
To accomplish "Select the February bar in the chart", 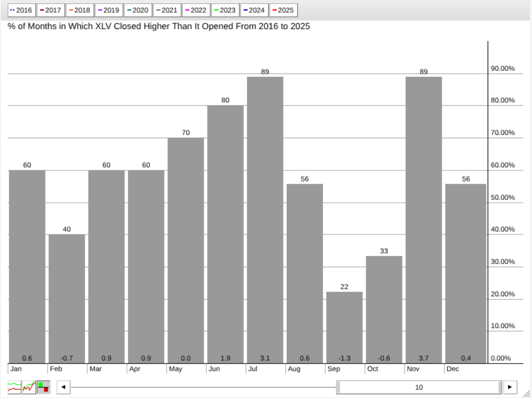I will 67,299.
